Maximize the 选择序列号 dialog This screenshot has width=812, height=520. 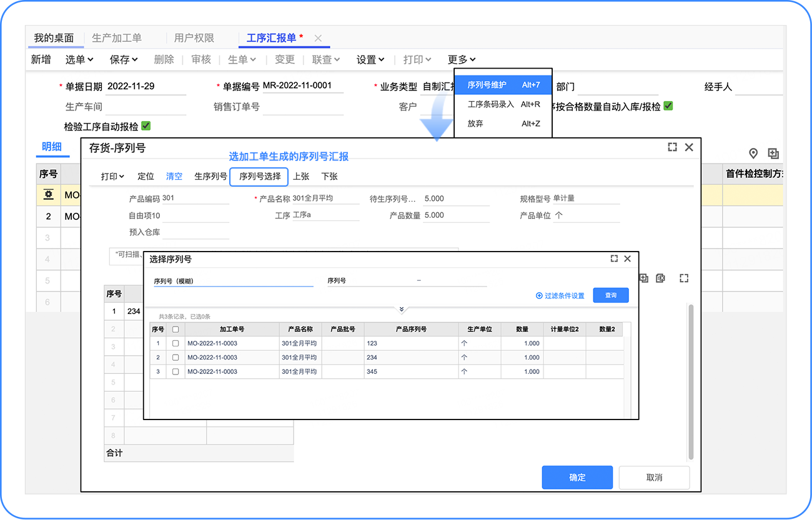click(614, 258)
